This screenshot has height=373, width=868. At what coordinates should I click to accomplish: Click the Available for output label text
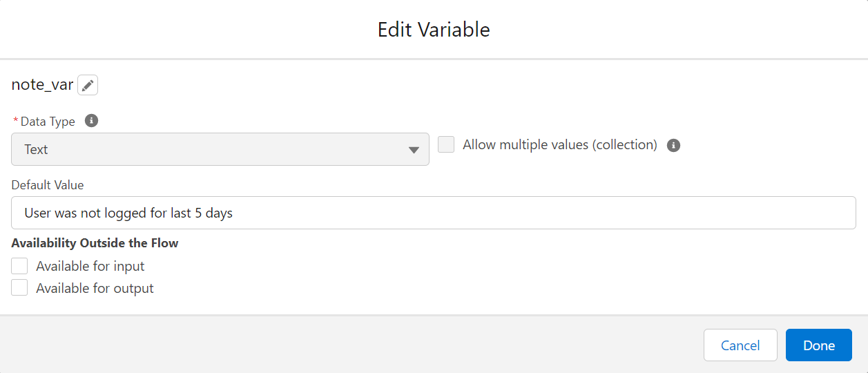pos(95,288)
